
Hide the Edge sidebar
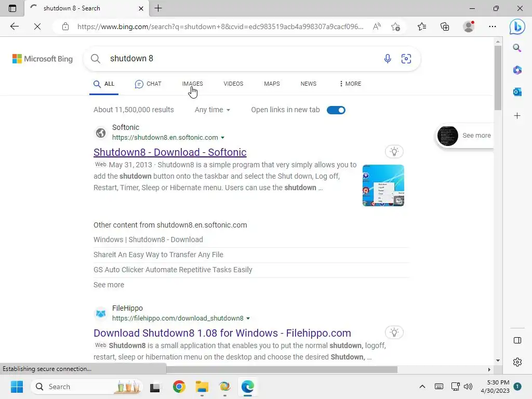(x=517, y=340)
